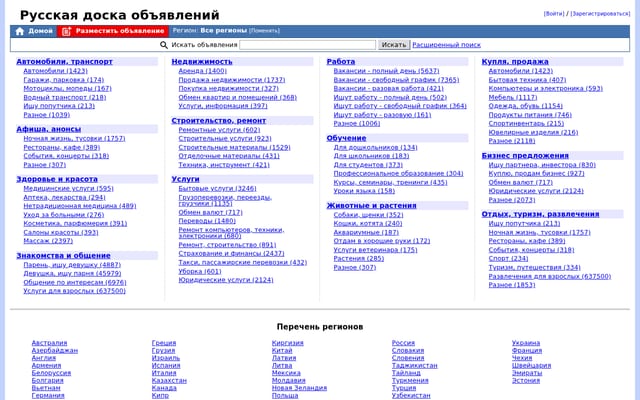Screen dimensions: 640x400
Task: Open Услуги ветеринара (175) link
Action: click(375, 250)
